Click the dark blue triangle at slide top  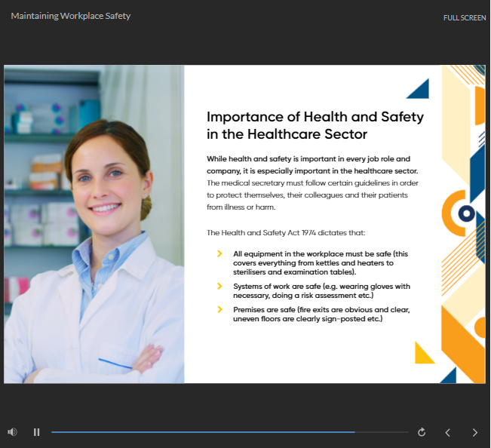(420, 91)
